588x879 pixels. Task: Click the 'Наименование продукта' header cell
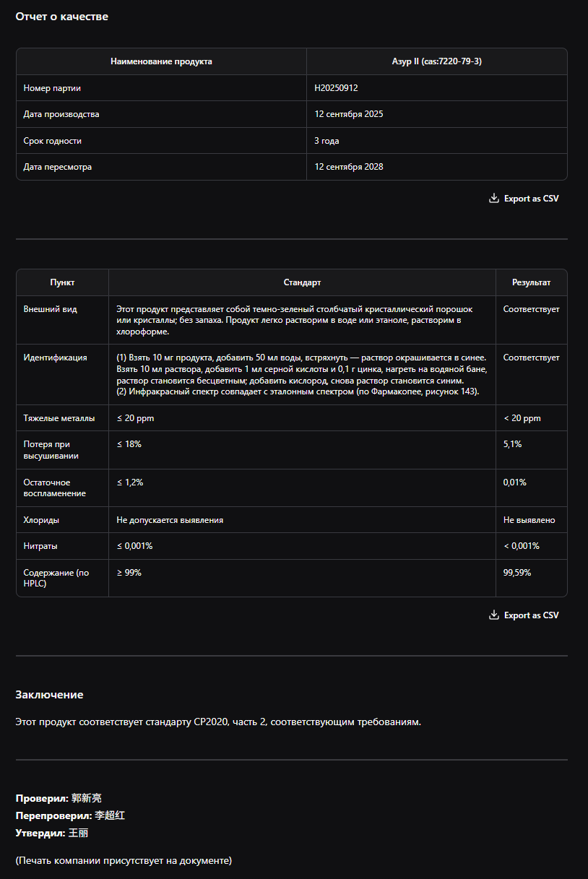pos(161,61)
